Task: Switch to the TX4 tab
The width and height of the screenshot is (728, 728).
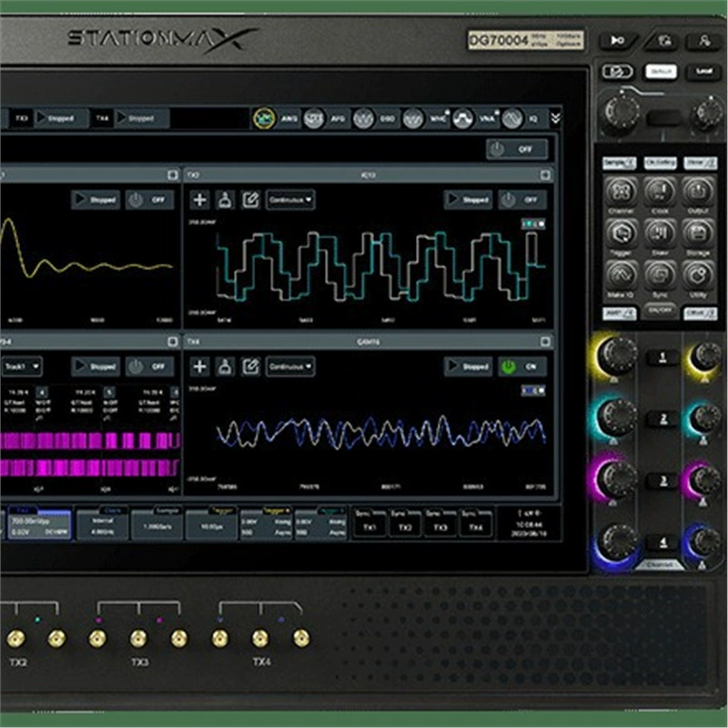Action: pyautogui.click(x=103, y=118)
